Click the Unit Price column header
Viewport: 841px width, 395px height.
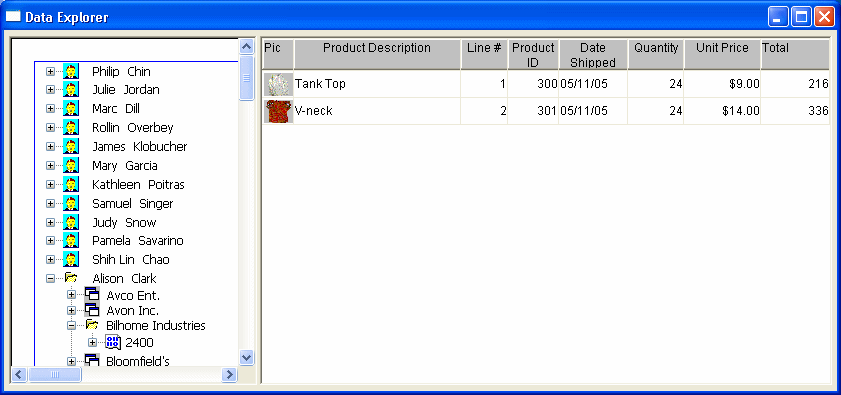tap(722, 54)
